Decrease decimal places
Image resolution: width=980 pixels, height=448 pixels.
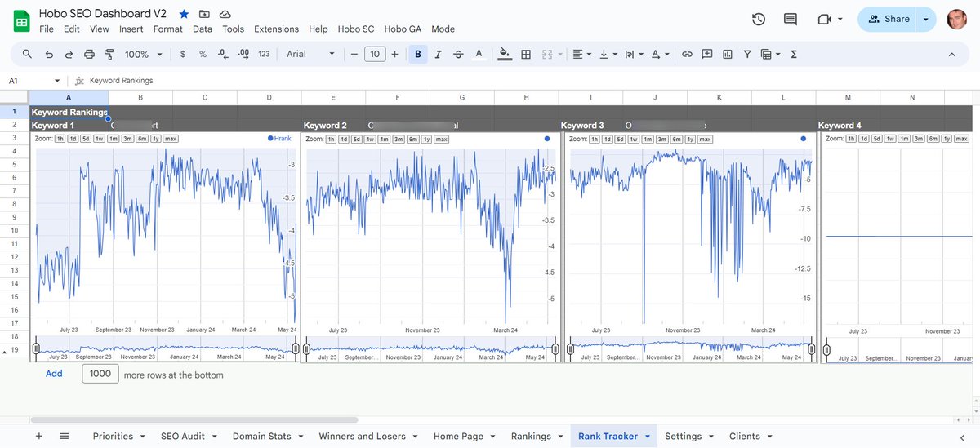(x=223, y=54)
